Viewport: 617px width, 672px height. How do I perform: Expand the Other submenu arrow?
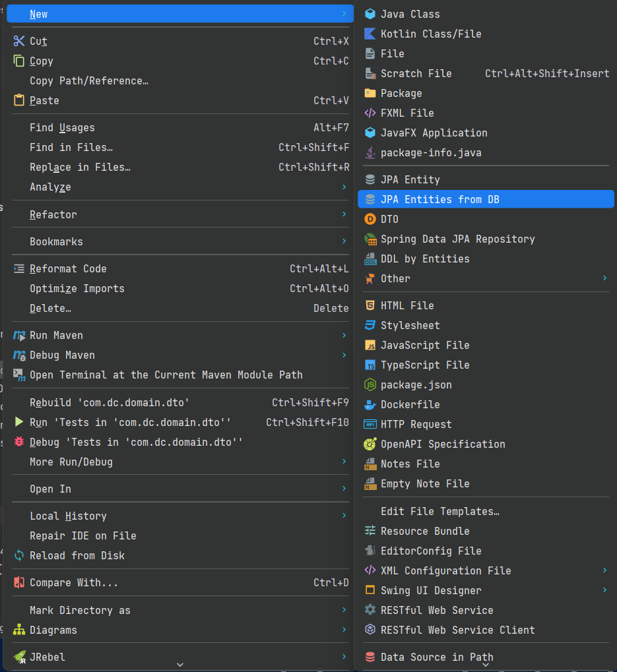[x=604, y=278]
